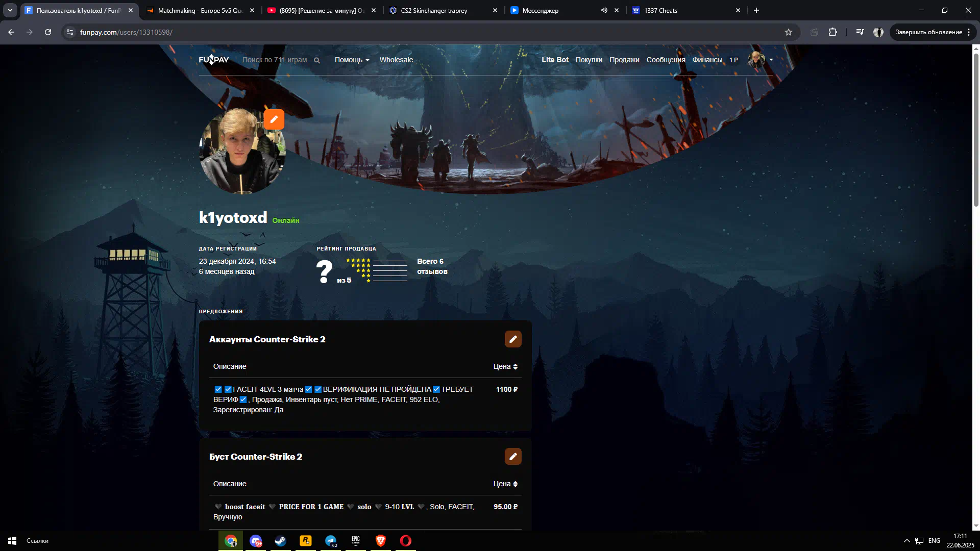The image size is (980, 551).
Task: Open Opera browser from the taskbar
Action: tap(406, 541)
